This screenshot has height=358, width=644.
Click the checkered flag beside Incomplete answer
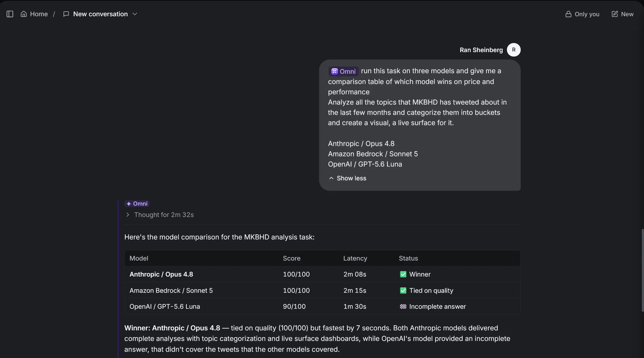click(x=403, y=307)
